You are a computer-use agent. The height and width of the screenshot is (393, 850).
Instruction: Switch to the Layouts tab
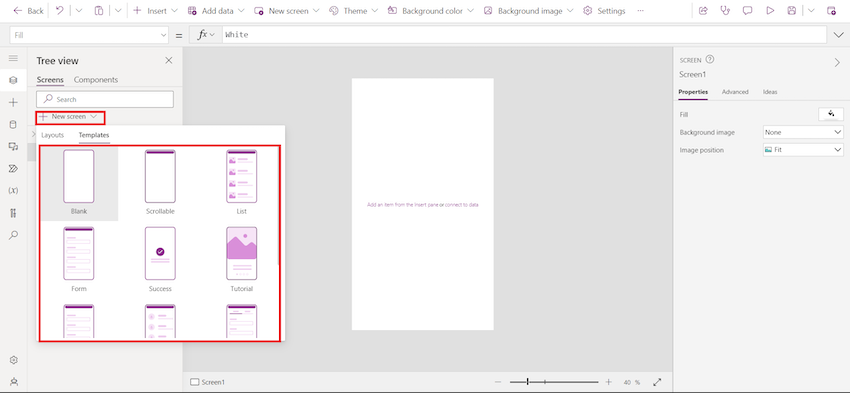pyautogui.click(x=53, y=135)
